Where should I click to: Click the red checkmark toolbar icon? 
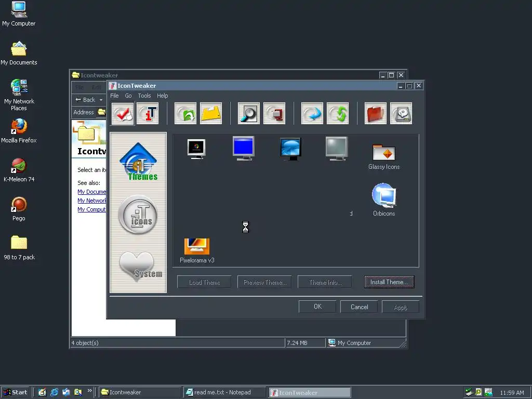point(123,113)
